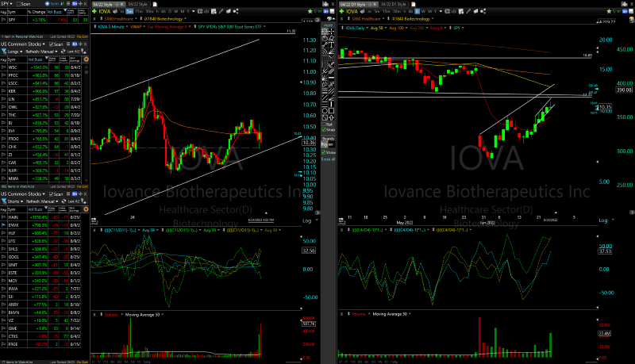Click the green plus icon beside IOVA, right chart

tap(341, 11)
